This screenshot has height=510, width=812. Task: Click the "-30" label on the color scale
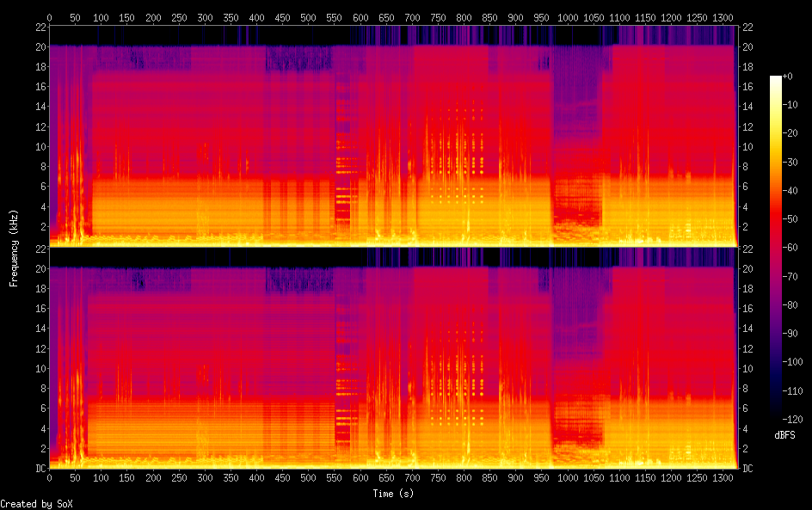794,164
